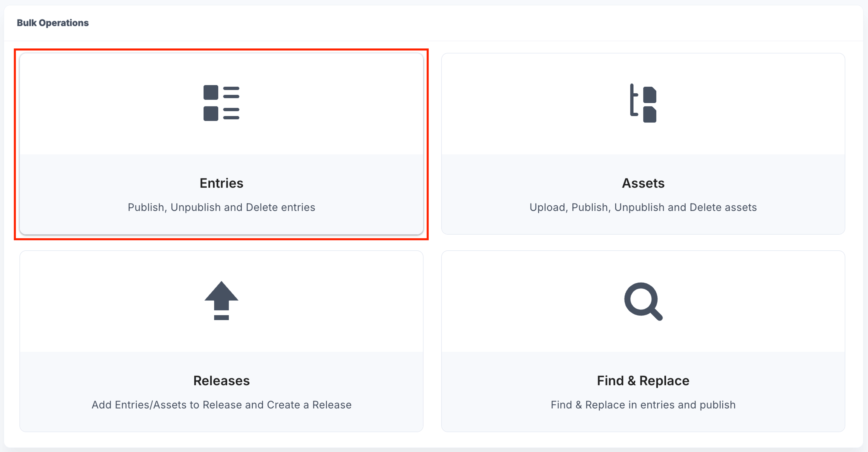
Task: Click the Bulk Operations heading
Action: pos(53,23)
